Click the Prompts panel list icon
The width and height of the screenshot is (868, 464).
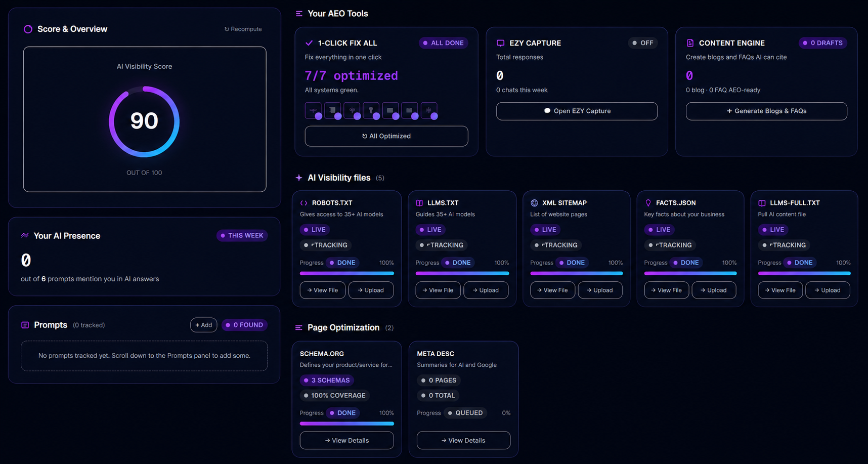tap(25, 325)
